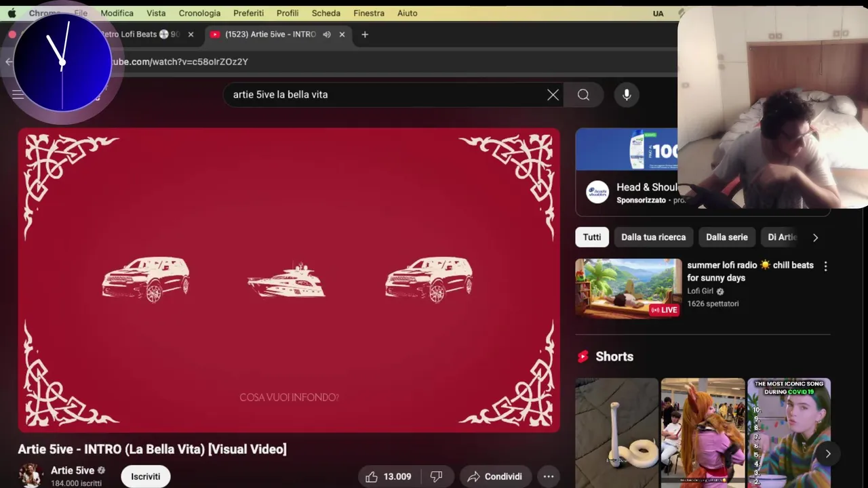Click the Sponsorizzato label on the ad
The width and height of the screenshot is (868, 488).
tap(641, 201)
